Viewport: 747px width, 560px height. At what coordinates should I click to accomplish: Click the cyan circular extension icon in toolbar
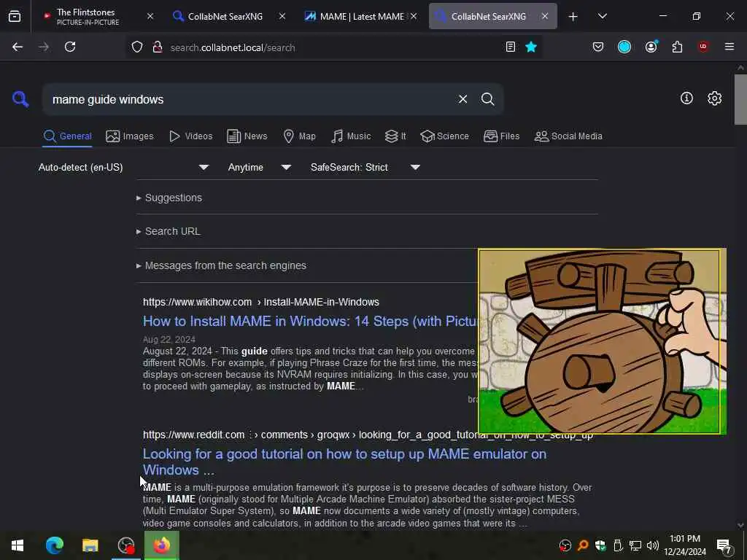point(624,47)
